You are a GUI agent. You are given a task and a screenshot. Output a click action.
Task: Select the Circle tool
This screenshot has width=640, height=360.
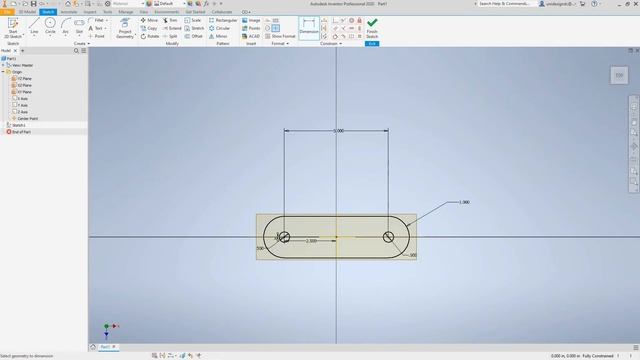50,26
